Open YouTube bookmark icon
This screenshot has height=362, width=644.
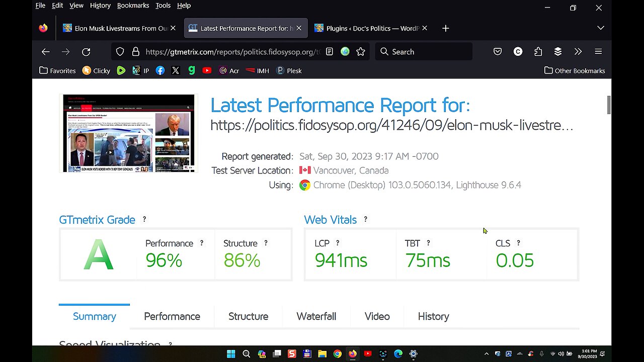click(x=207, y=71)
